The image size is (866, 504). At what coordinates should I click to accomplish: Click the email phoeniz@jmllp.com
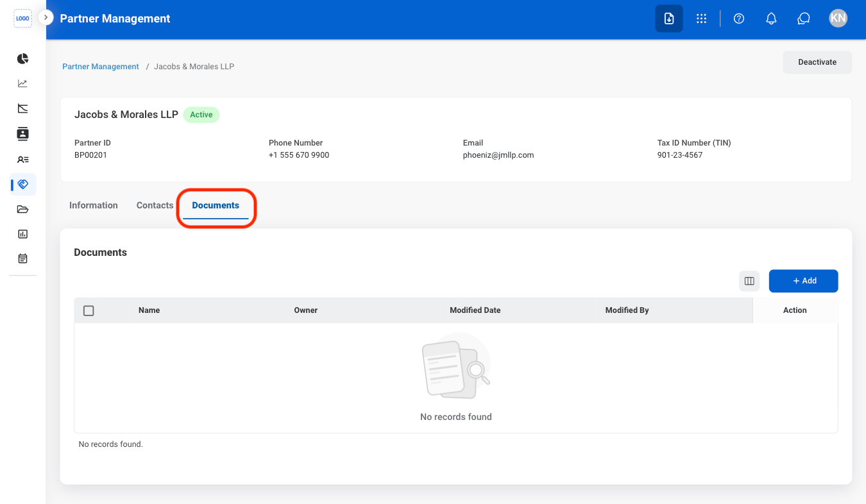pyautogui.click(x=498, y=155)
